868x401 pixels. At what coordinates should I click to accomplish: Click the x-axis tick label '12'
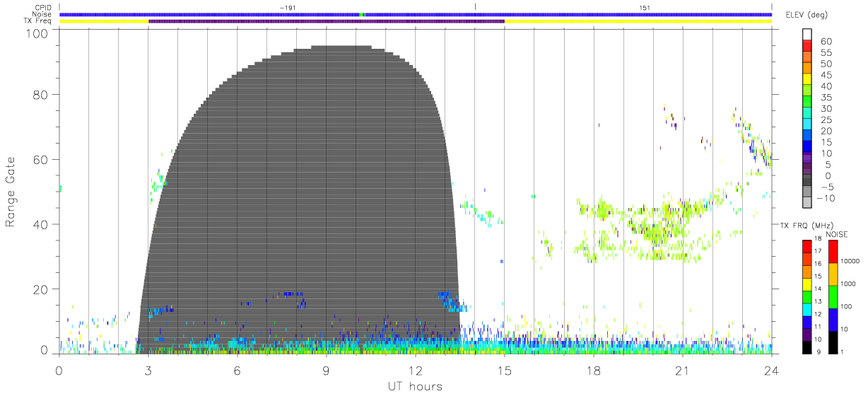point(416,371)
